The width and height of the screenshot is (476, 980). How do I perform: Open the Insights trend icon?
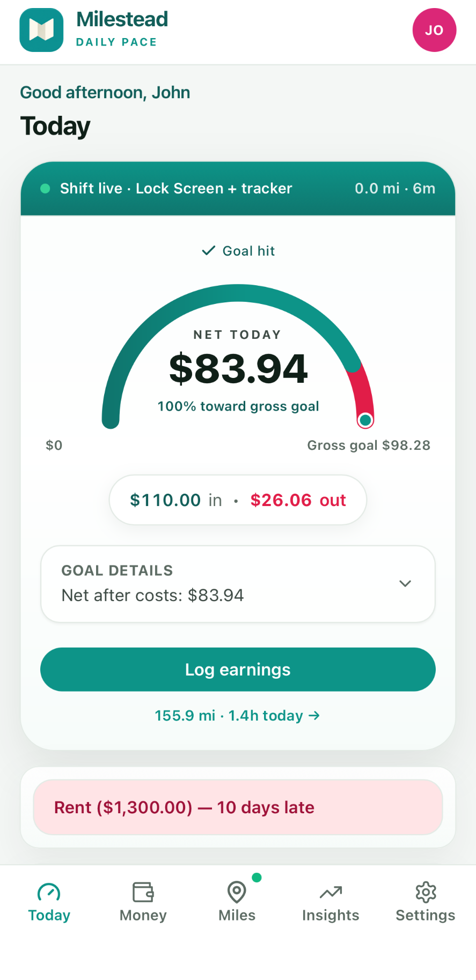(331, 892)
